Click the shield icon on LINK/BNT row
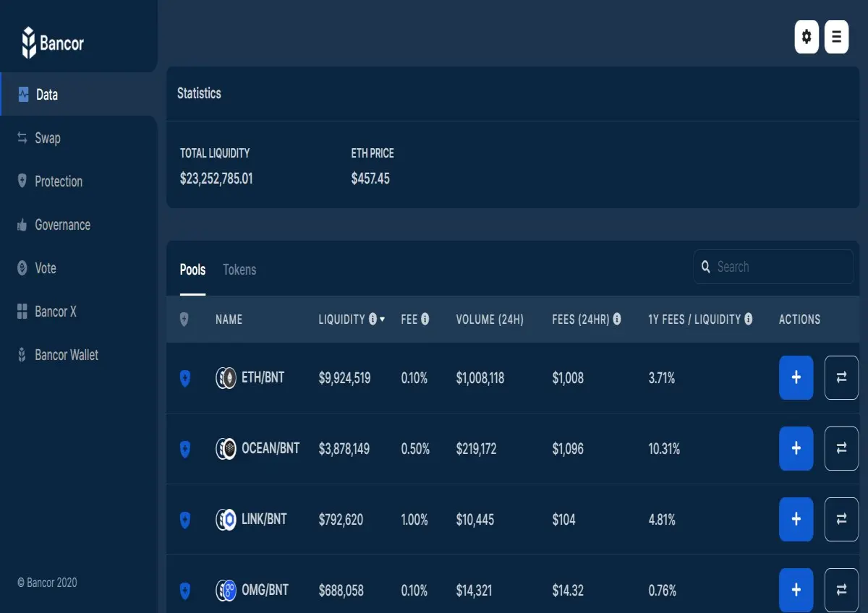 click(x=184, y=520)
